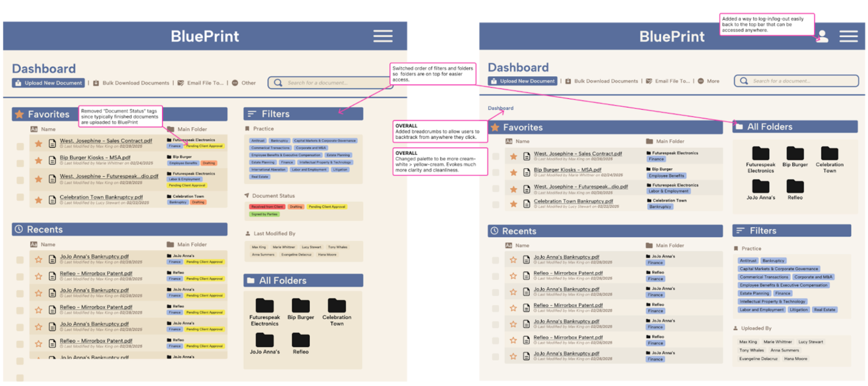
Task: Unfavorite Bip Burger Kiosks star in left mockup
Action: (x=39, y=160)
